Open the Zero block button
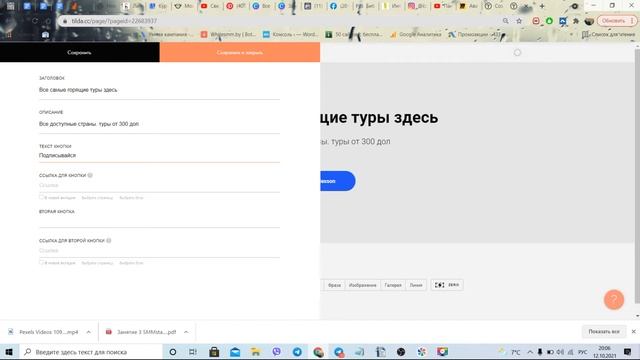The height and width of the screenshot is (360, 640). [447, 285]
